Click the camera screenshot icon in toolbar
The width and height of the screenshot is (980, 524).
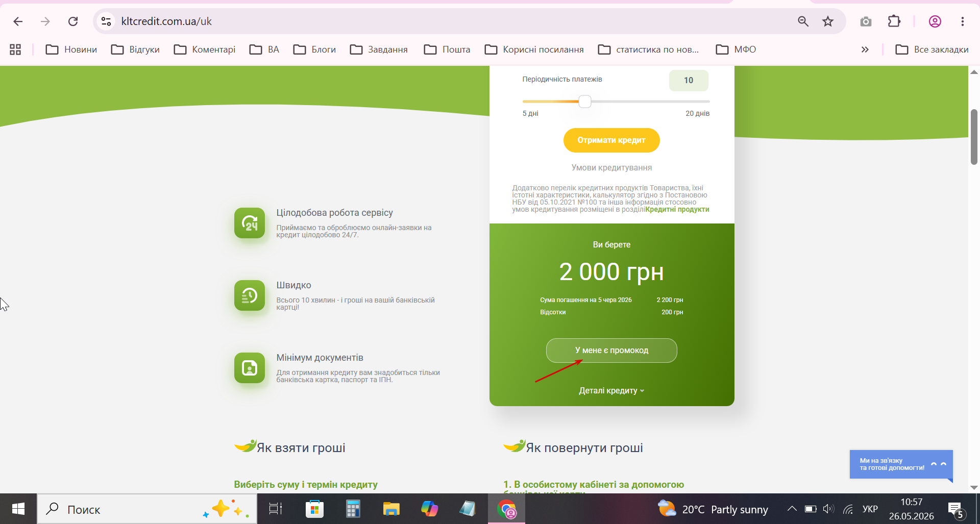pyautogui.click(x=866, y=21)
